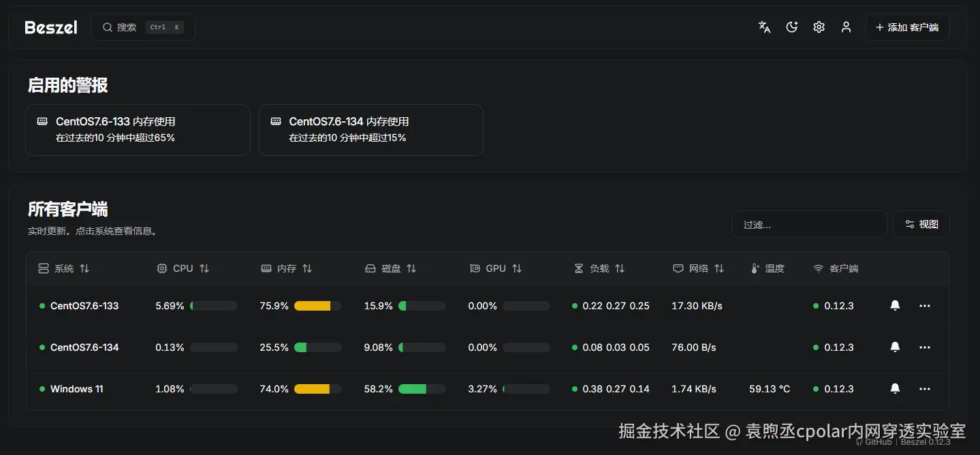Focus the 过滤 filter input

coord(809,224)
